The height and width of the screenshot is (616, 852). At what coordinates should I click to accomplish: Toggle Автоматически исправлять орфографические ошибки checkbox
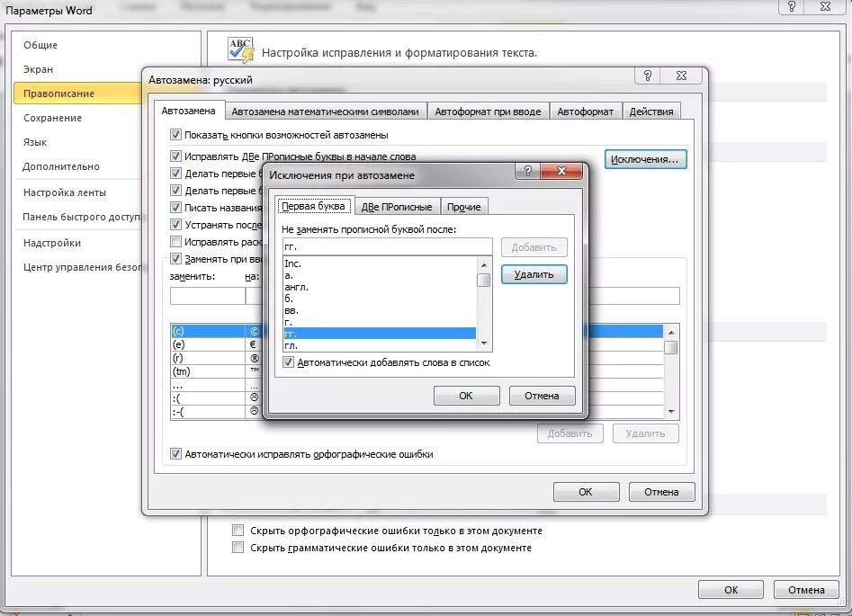(x=175, y=453)
